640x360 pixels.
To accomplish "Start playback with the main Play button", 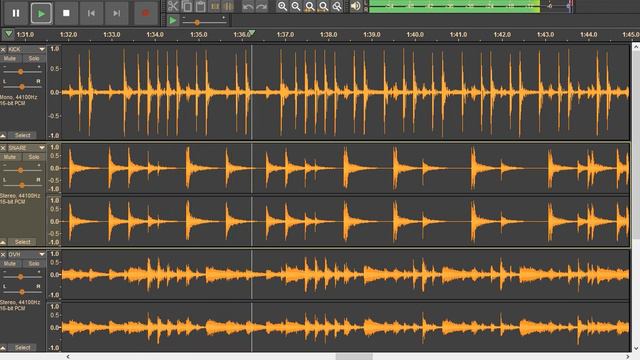I will pos(41,13).
